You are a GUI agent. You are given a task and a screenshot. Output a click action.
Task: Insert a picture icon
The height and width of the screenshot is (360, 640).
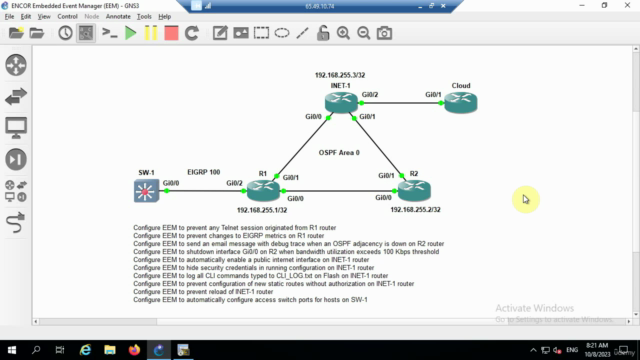point(241,33)
